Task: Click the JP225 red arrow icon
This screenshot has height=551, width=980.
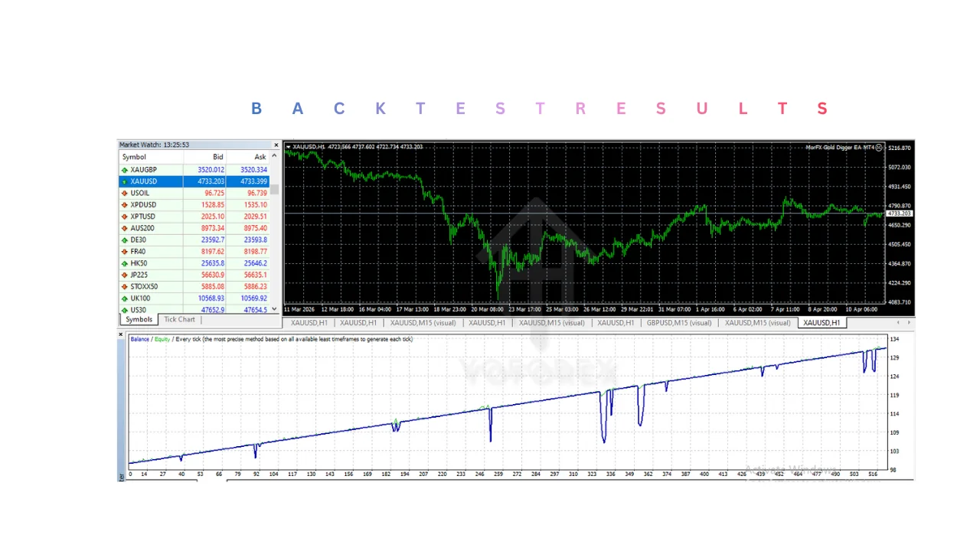Action: pos(125,275)
